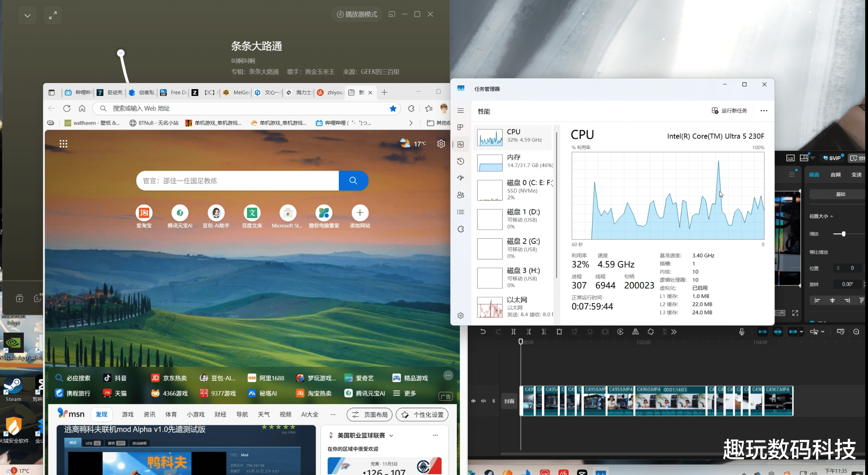This screenshot has height=475, width=868.
Task: Click the 个性化设置 button
Action: (x=422, y=415)
